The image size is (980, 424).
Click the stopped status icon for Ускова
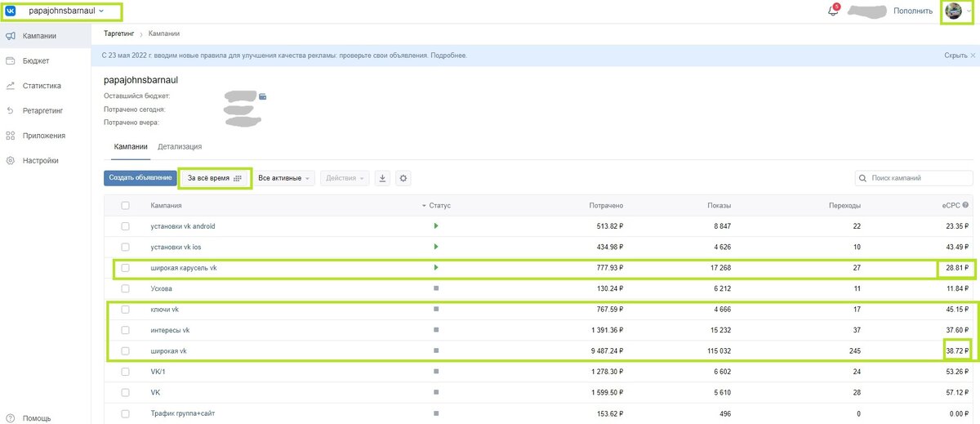pyautogui.click(x=436, y=288)
